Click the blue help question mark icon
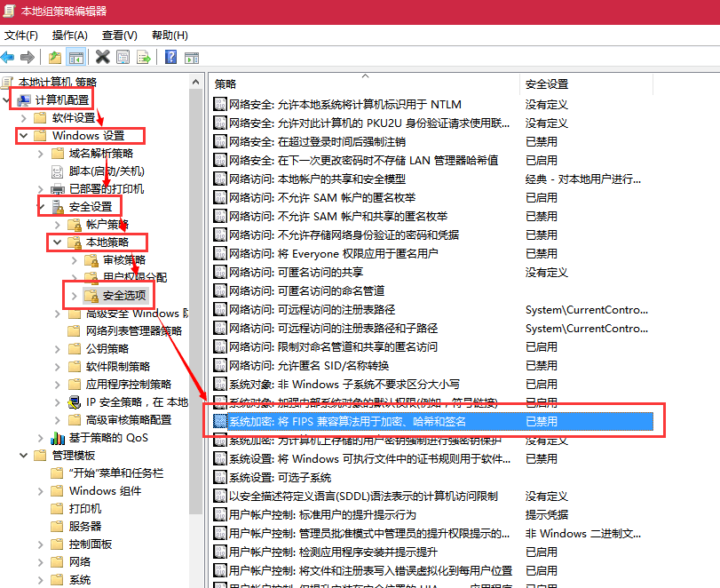Screen dimensions: 720x588 (x=169, y=58)
